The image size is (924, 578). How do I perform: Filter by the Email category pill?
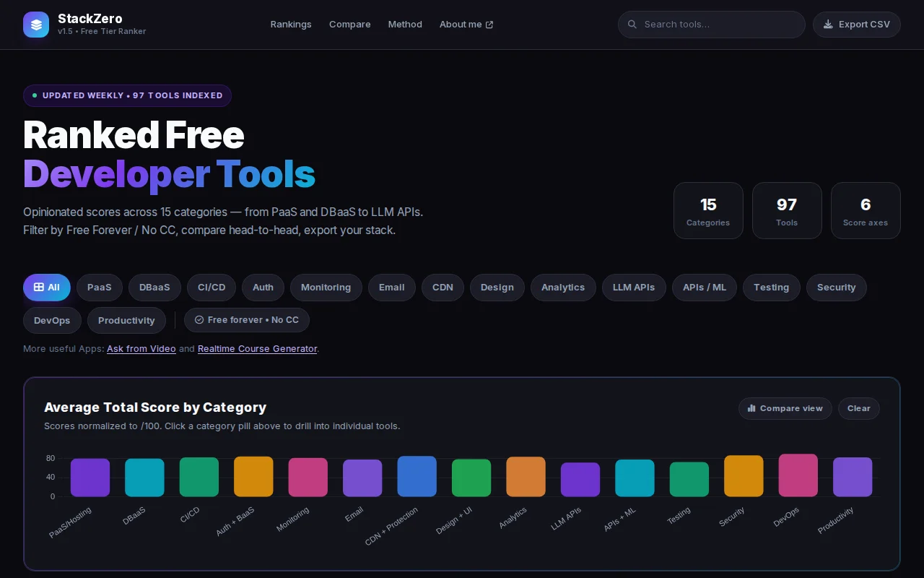click(392, 288)
